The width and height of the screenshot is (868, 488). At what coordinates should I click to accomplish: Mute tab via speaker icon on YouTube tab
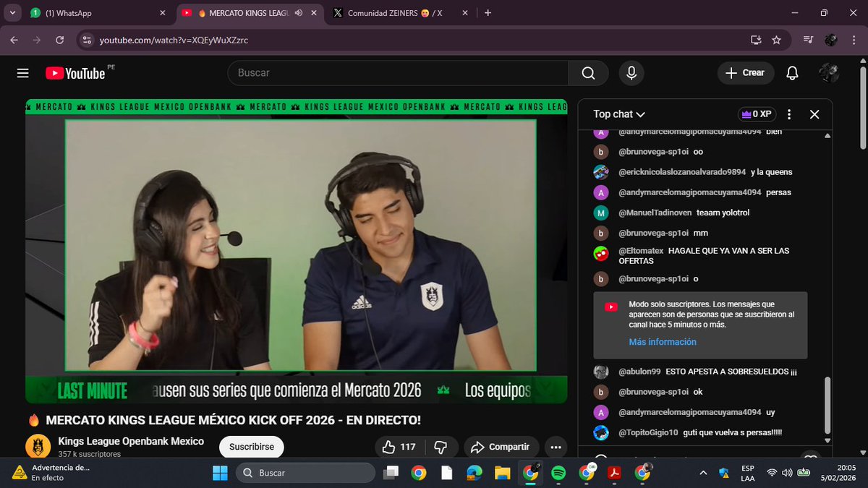click(299, 13)
